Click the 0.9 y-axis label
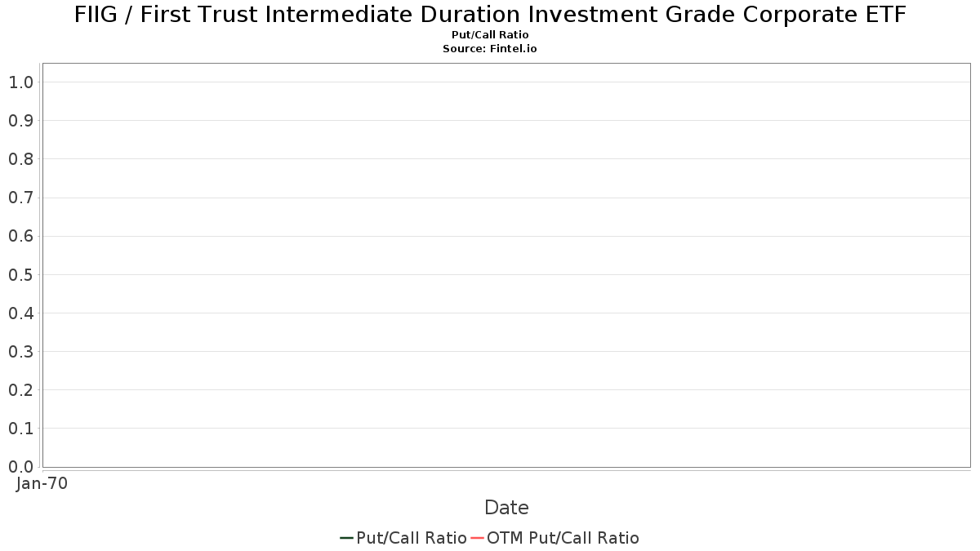Image resolution: width=980 pixels, height=551 pixels. coord(20,120)
